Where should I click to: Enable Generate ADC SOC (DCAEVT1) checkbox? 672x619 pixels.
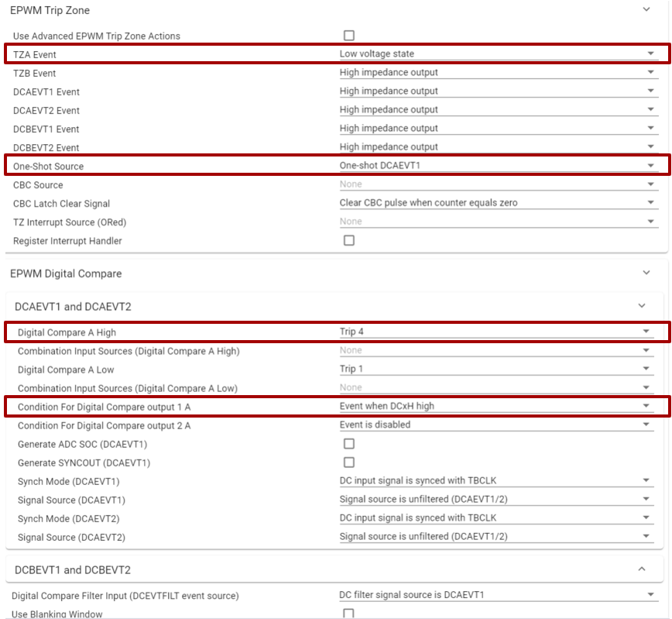(x=349, y=444)
